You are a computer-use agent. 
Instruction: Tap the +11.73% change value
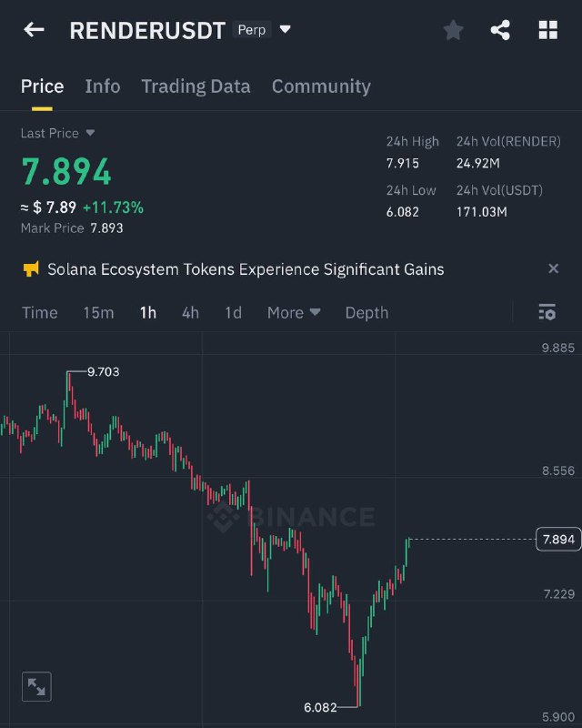[x=114, y=207]
